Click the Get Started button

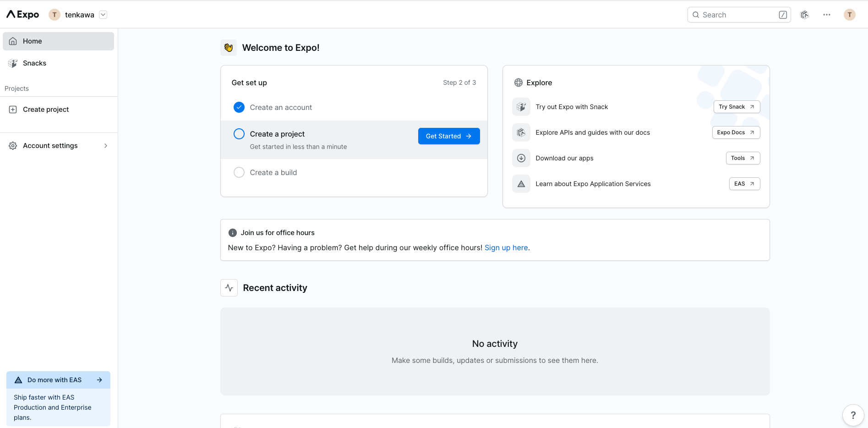(x=448, y=136)
